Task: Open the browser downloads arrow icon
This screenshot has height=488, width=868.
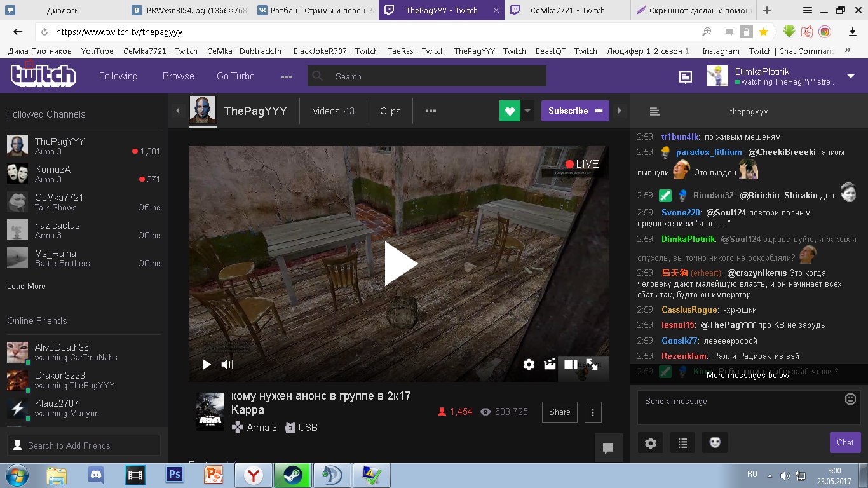Action: point(853,32)
